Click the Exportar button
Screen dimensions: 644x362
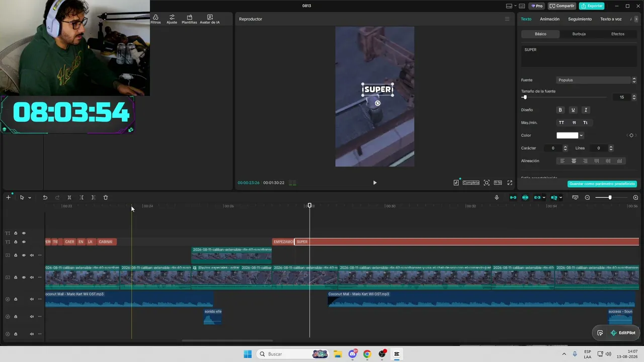[x=592, y=6]
